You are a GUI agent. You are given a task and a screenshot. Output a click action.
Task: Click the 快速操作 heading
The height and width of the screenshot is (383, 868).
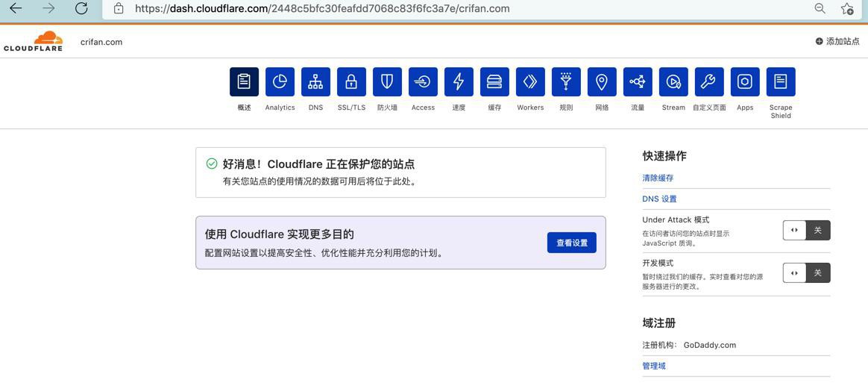click(664, 156)
